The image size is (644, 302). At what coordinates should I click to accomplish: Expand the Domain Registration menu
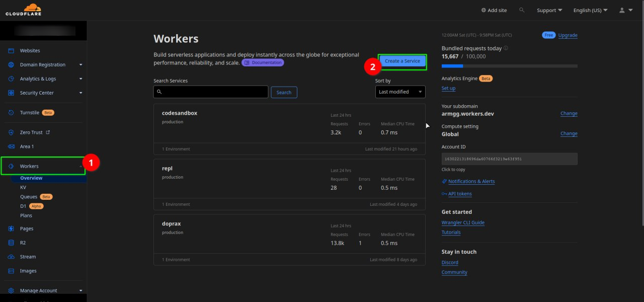(80, 65)
